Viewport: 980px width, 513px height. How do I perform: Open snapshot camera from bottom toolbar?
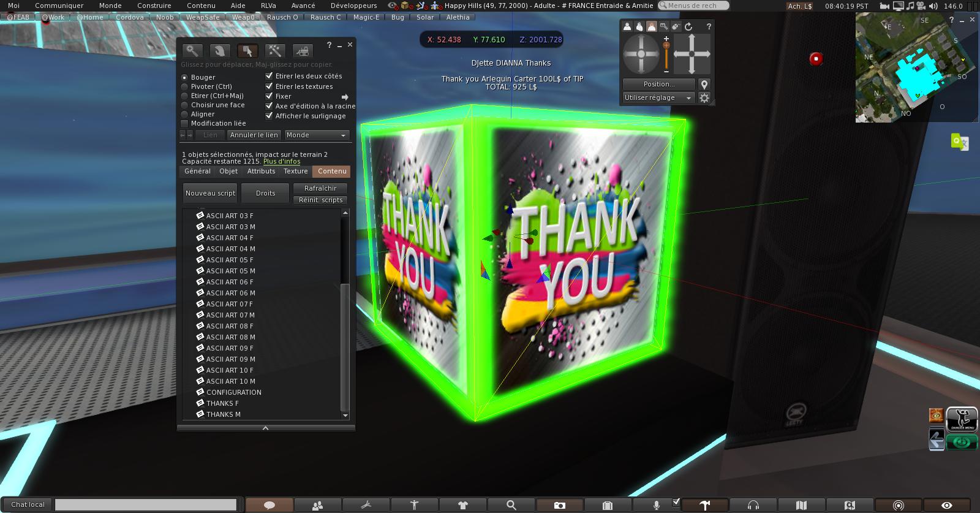point(559,505)
